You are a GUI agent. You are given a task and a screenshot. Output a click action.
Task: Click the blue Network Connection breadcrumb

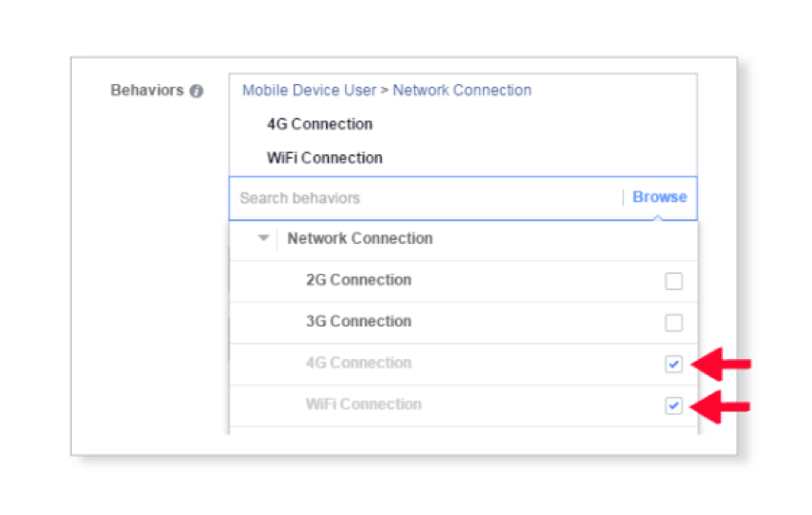(x=462, y=90)
